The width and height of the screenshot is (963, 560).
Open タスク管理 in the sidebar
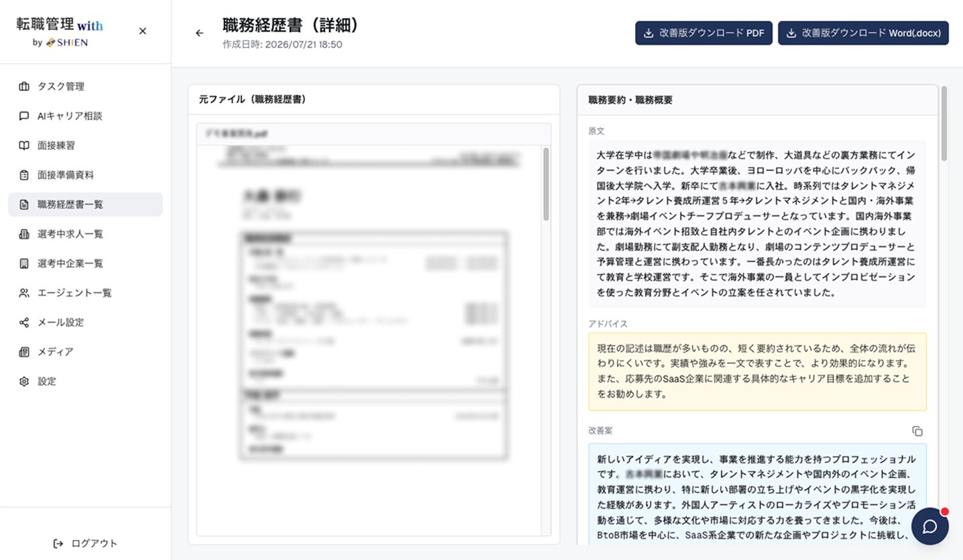pos(85,87)
